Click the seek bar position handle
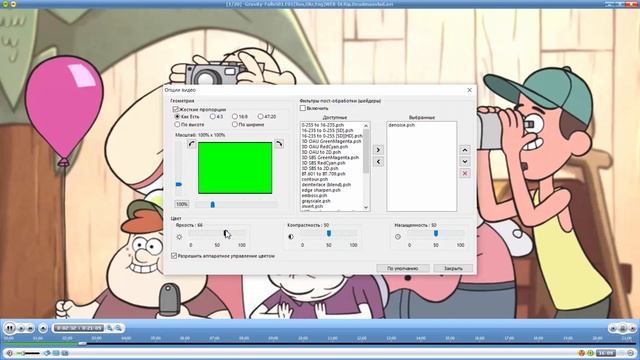Image resolution: width=640 pixels, height=360 pixels. [x=82, y=343]
